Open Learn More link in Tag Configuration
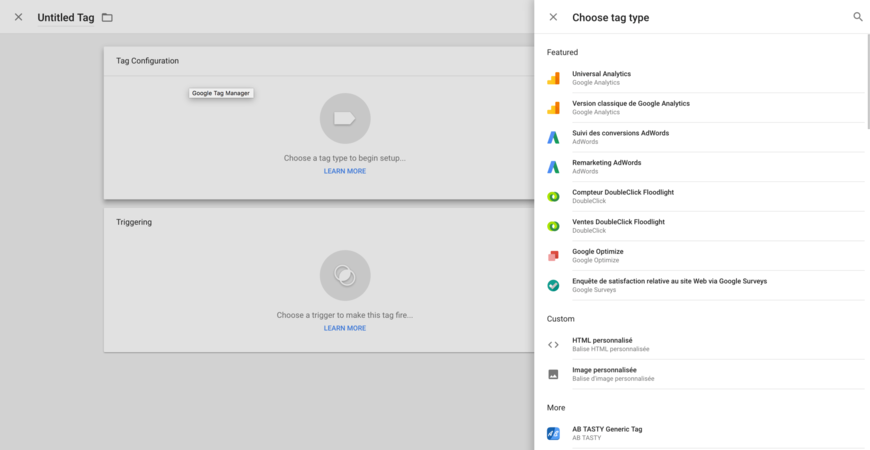The height and width of the screenshot is (450, 870). (344, 171)
